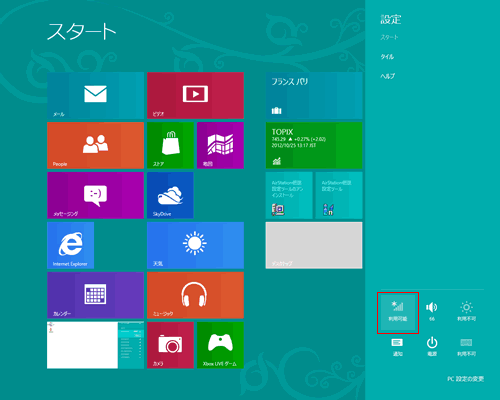Open the AirStation tool uninstall tile
500x400 pixels.
(289, 195)
